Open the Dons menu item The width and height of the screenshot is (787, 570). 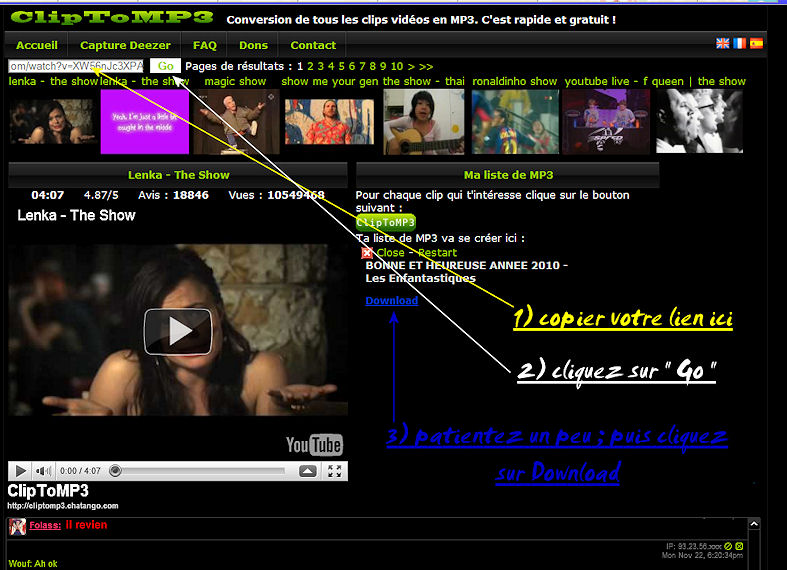253,45
